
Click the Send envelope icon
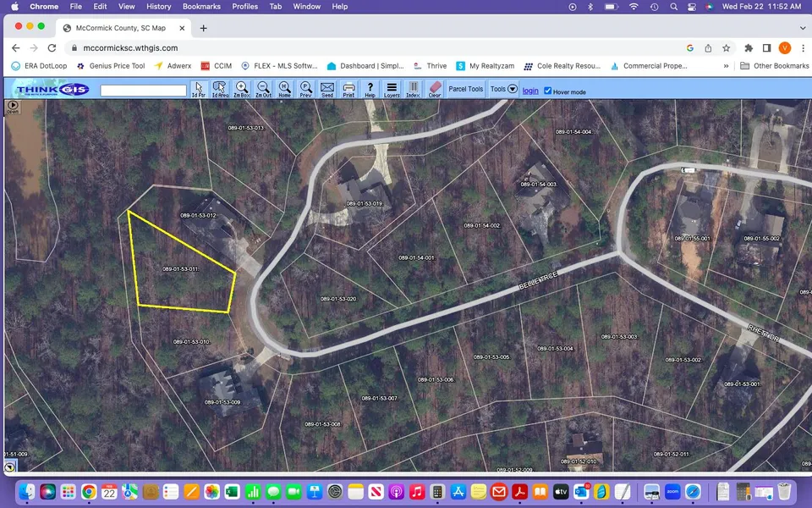327,89
